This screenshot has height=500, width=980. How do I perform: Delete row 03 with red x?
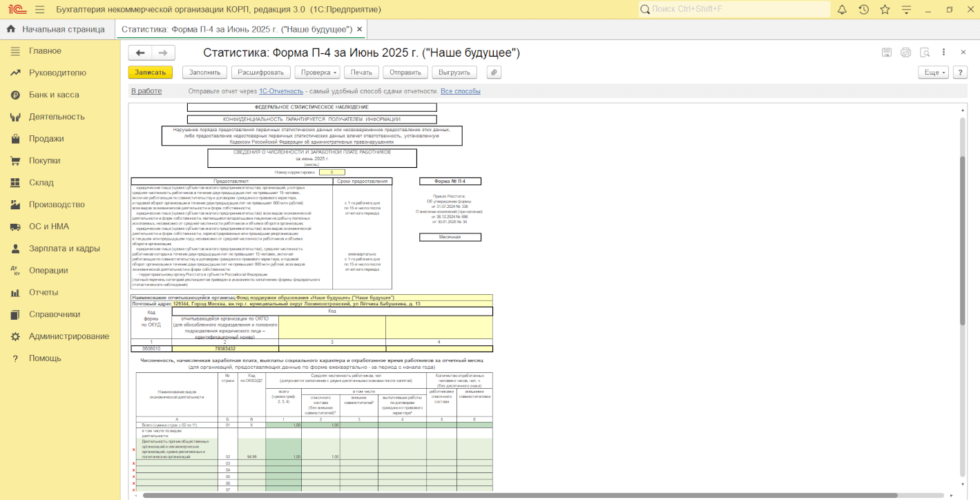tap(133, 463)
